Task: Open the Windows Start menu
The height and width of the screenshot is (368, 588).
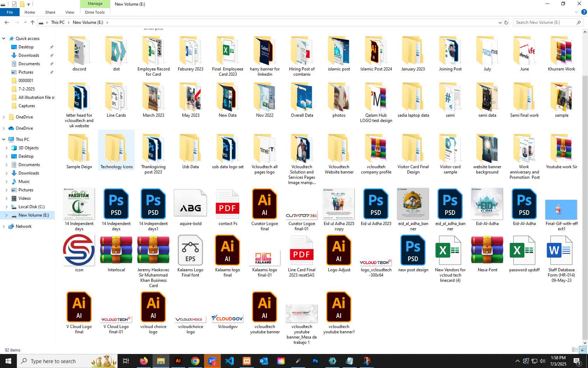Action: 8,361
